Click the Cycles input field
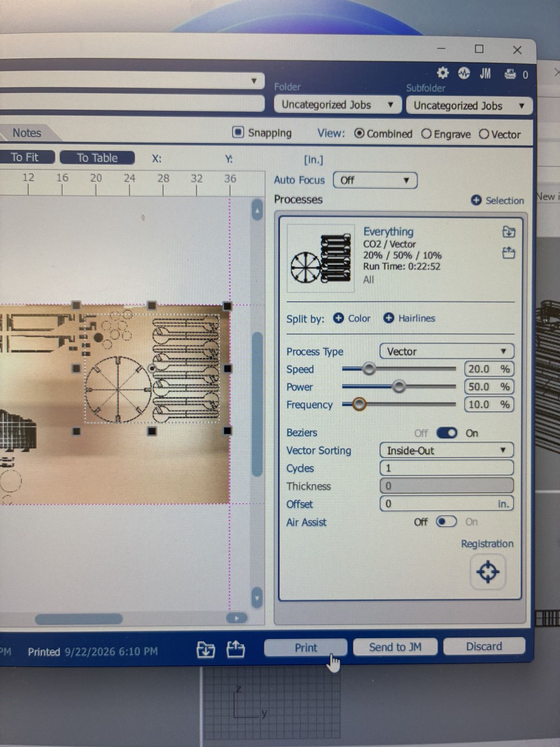The image size is (560, 747). (447, 468)
